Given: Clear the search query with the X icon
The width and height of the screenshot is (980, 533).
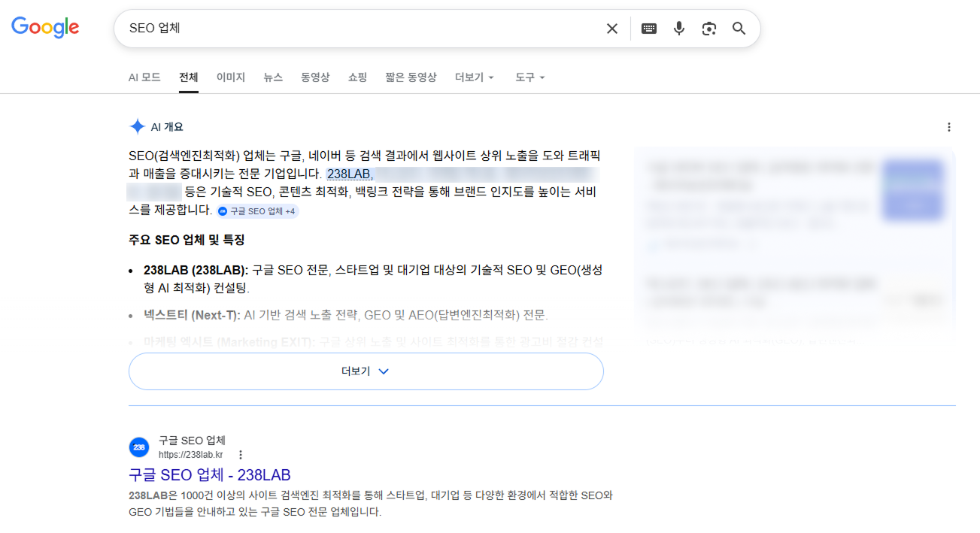Looking at the screenshot, I should point(611,28).
